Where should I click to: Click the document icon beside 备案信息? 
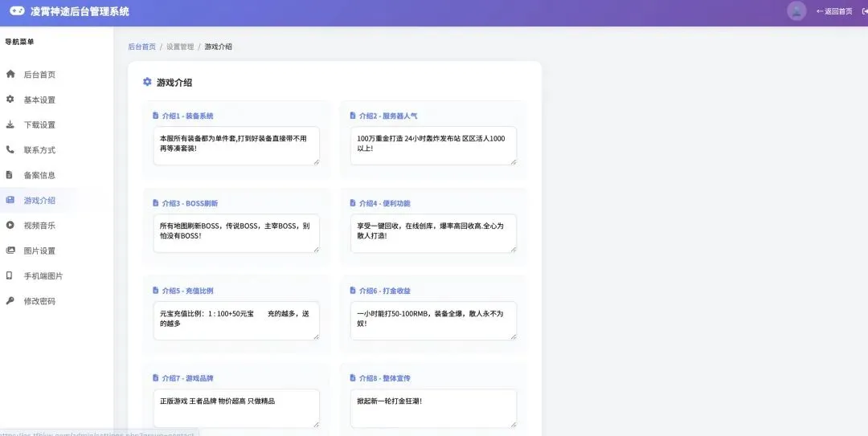[x=10, y=174]
